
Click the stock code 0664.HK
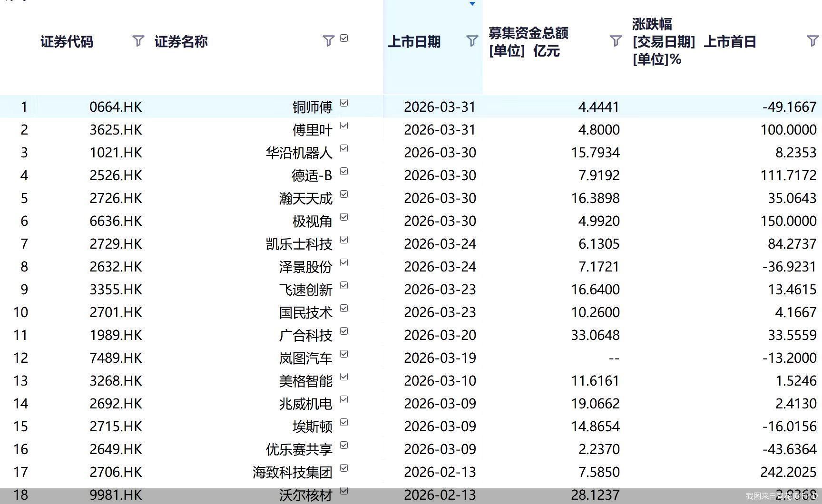(116, 107)
